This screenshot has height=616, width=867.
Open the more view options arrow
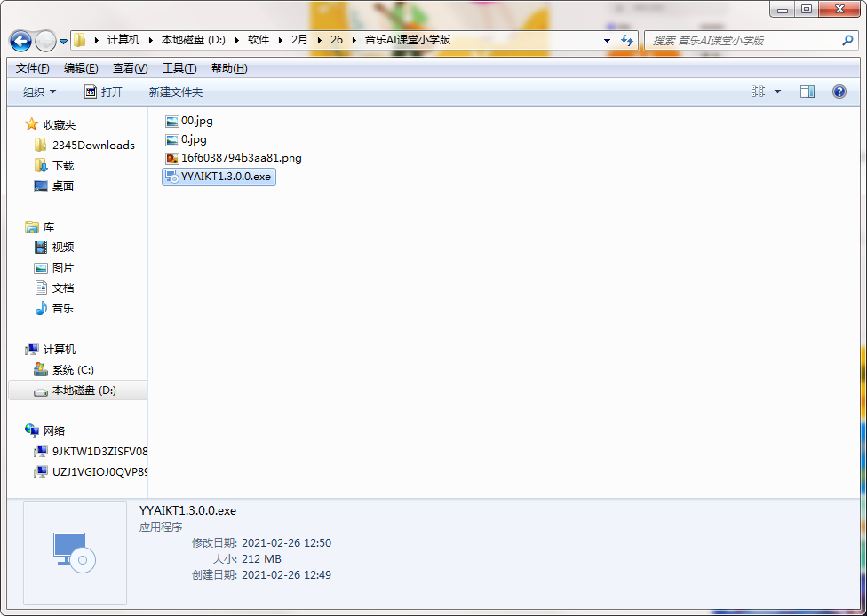coord(777,91)
